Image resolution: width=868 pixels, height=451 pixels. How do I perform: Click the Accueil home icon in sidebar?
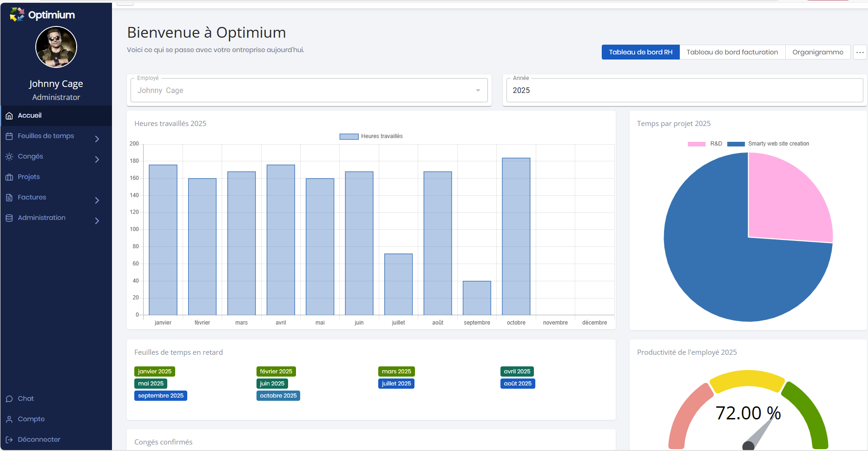[9, 116]
